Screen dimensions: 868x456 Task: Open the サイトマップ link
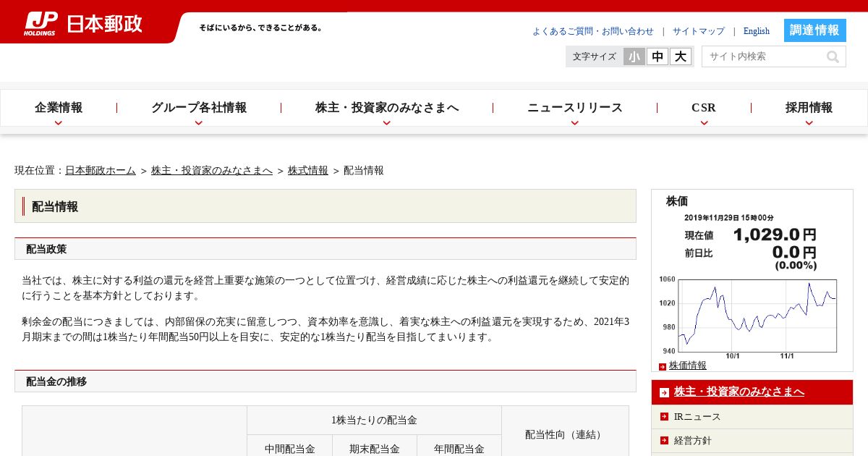click(x=699, y=31)
